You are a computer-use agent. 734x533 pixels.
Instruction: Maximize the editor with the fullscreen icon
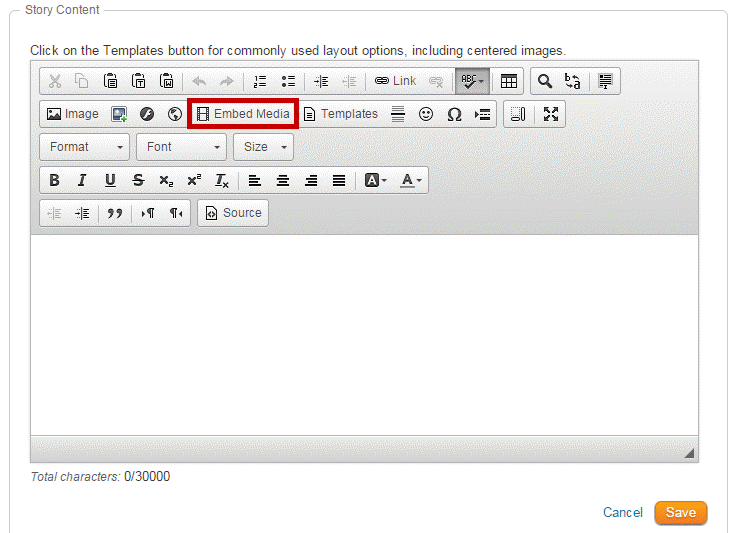(551, 114)
